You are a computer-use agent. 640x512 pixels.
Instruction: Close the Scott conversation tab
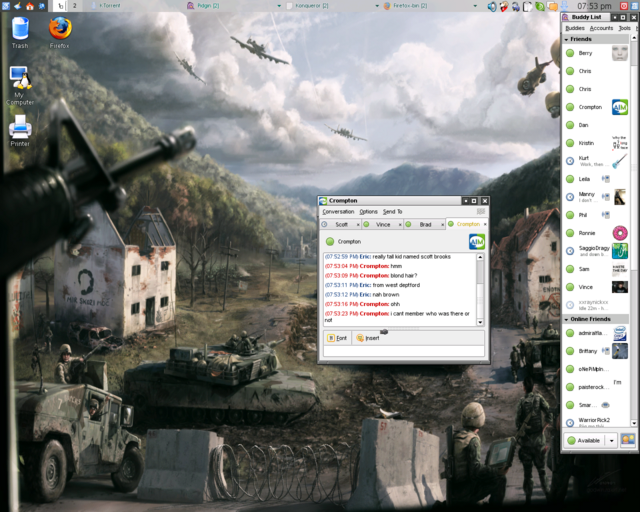(x=358, y=225)
